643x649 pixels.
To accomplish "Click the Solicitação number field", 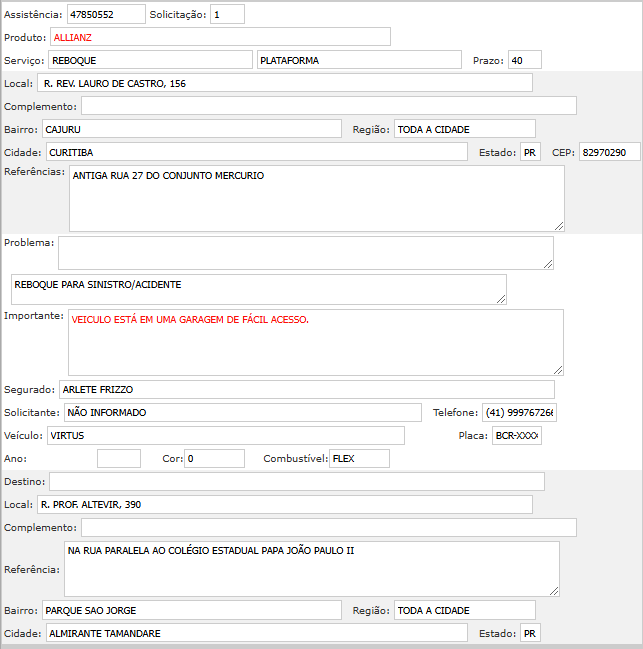I will 227,15.
